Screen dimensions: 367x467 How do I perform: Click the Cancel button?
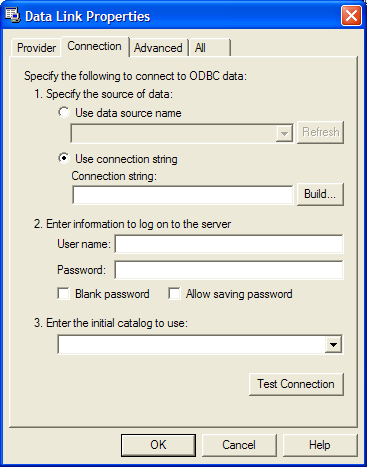click(239, 445)
